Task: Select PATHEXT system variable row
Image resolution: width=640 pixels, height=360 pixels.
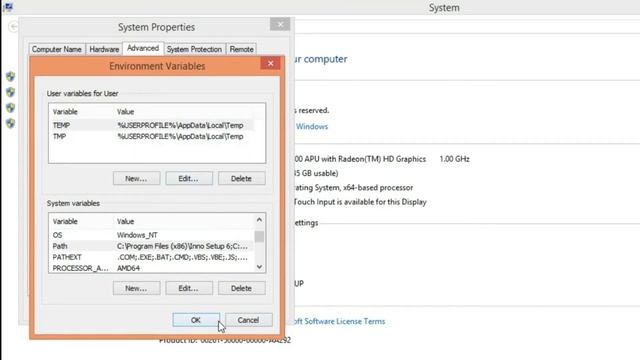Action: [x=151, y=257]
